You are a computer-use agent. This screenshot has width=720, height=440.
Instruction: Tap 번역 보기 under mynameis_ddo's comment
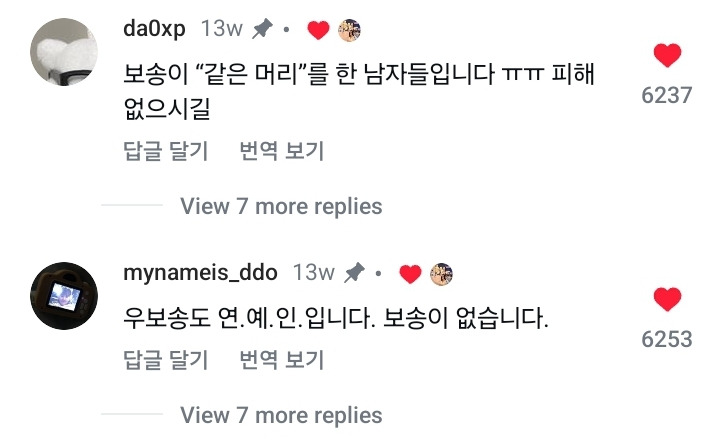(x=282, y=360)
